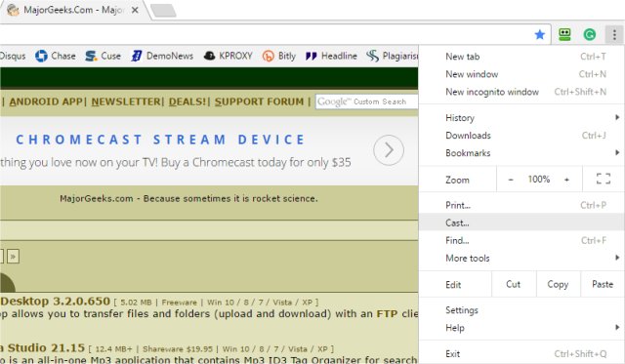Click the NEWSLETTER link
Viewport: 625px width, 364px height.
(x=126, y=101)
